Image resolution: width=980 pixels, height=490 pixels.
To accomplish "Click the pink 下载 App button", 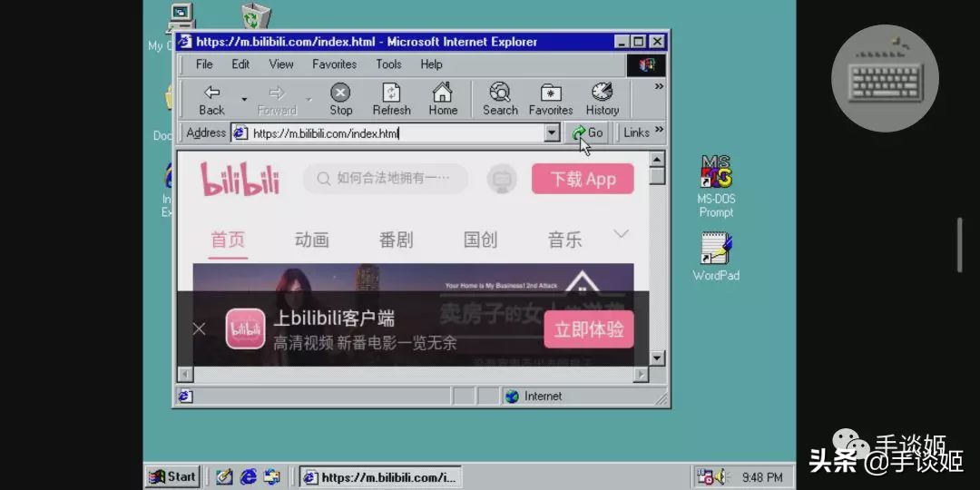I will coord(583,180).
